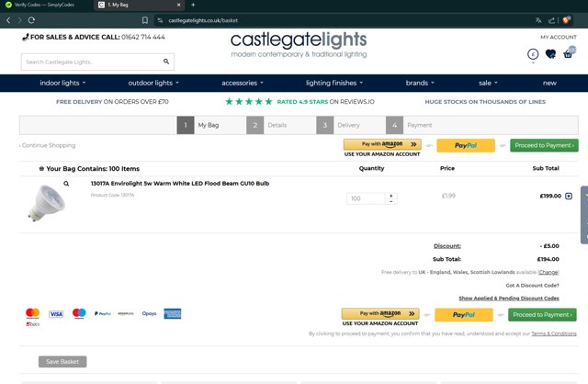Screen dimensions: 588x384
Task: Expand the lighting finishes menu
Action: (334, 83)
